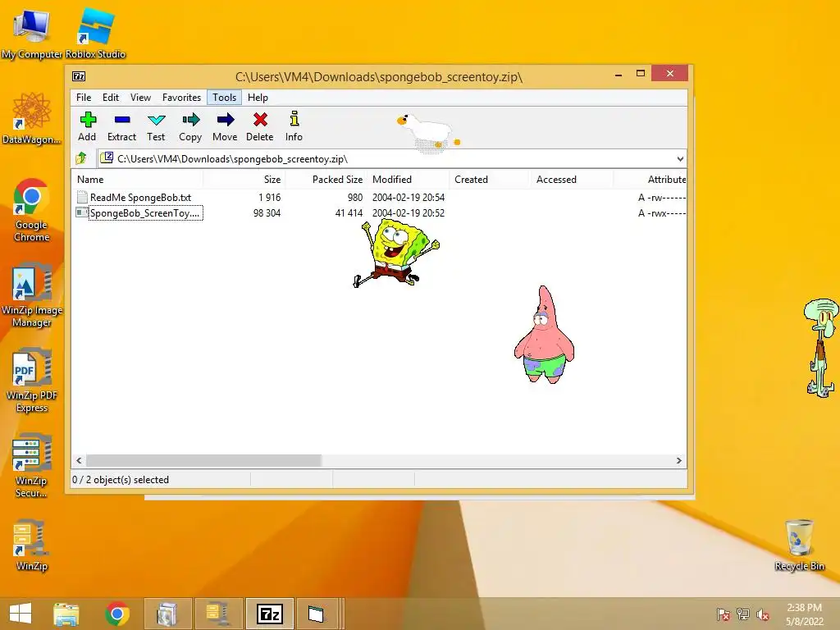
Task: Open My Computer desktop icon
Action: pyautogui.click(x=32, y=33)
